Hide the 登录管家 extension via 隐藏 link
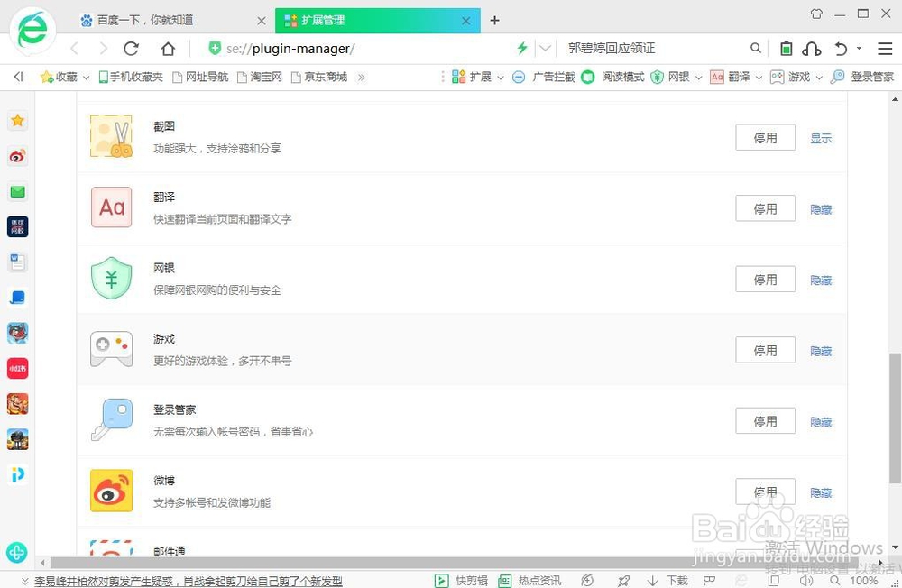The width and height of the screenshot is (902, 588). [x=821, y=422]
